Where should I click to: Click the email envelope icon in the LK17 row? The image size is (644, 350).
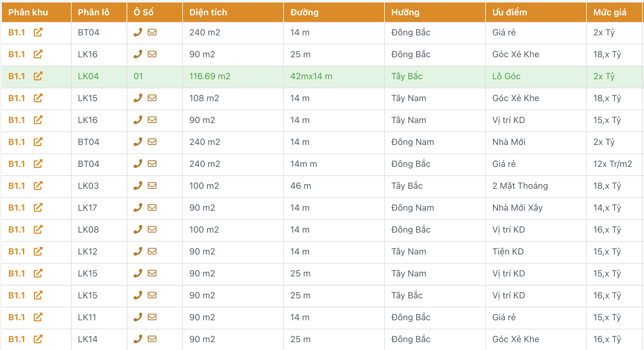152,208
